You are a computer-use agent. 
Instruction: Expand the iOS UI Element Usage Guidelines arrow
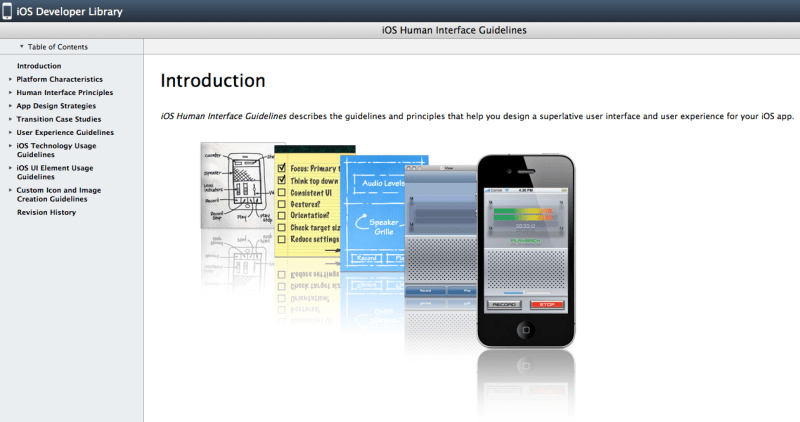(x=10, y=167)
